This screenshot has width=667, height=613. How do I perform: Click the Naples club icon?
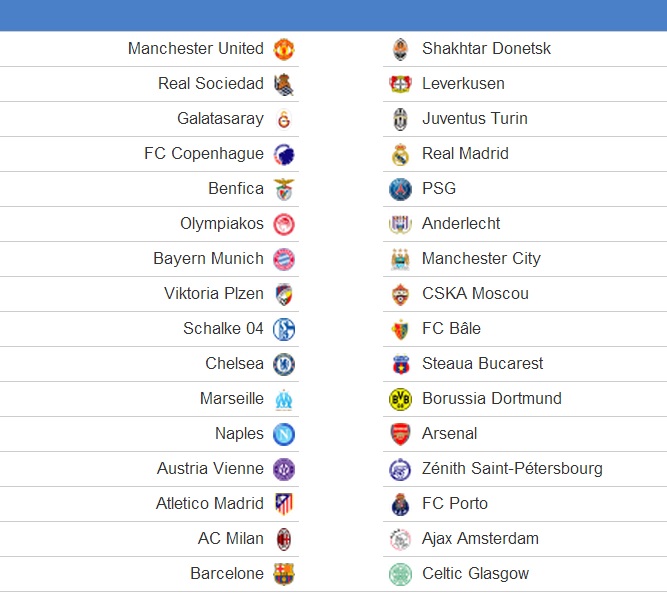tap(284, 434)
